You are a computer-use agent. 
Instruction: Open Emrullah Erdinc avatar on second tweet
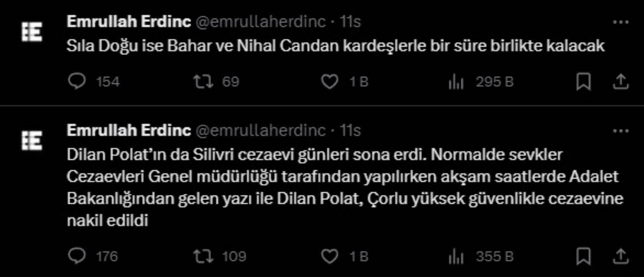(x=32, y=141)
